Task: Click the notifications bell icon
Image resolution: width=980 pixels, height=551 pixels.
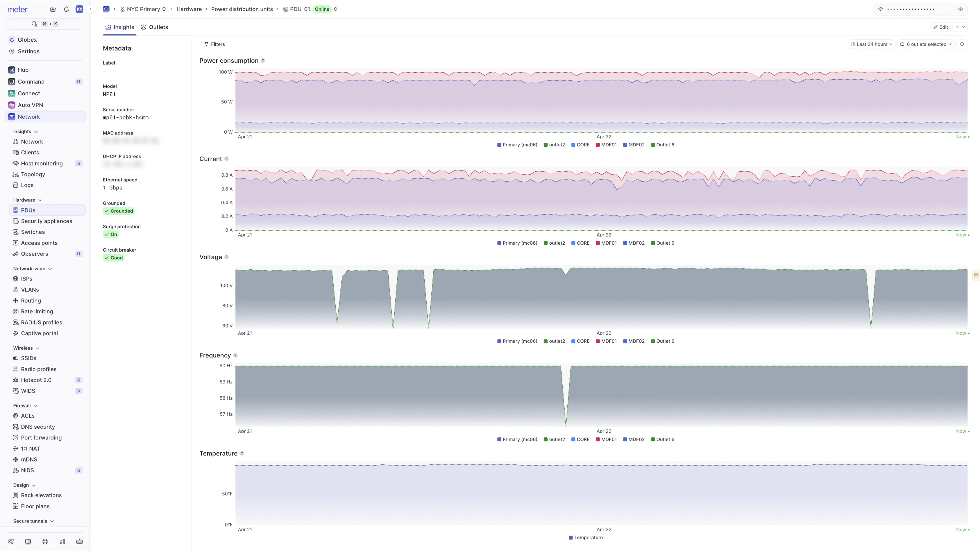Action: pos(66,9)
